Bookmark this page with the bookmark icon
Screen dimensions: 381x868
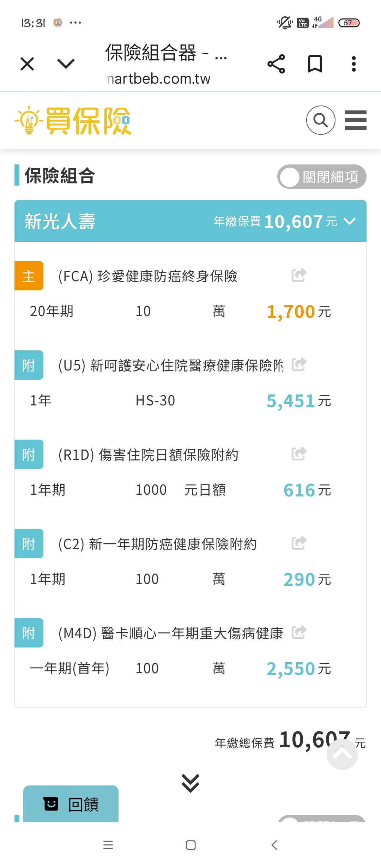point(315,64)
